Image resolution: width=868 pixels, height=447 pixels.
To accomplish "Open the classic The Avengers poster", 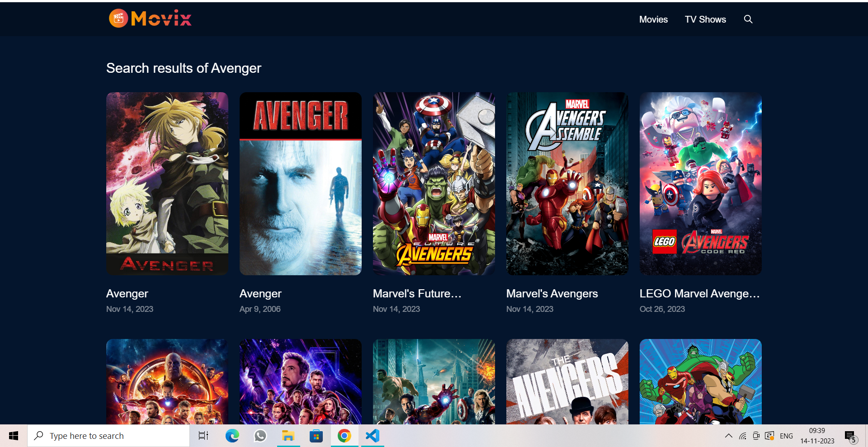I will [567, 381].
